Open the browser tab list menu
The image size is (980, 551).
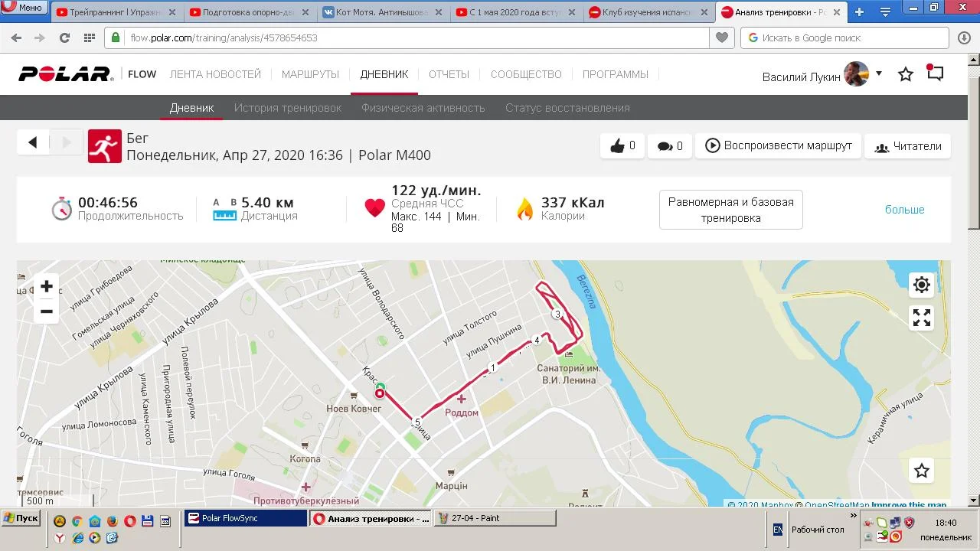(885, 12)
